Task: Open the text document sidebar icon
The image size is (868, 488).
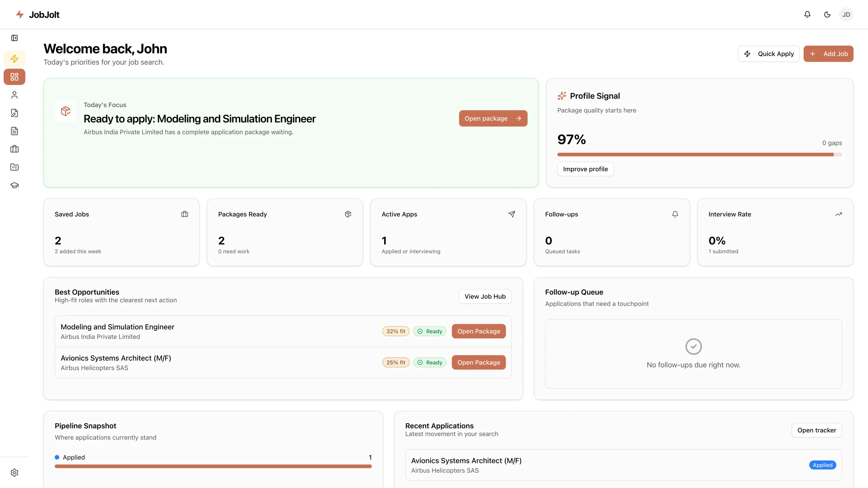Action: coord(14,131)
